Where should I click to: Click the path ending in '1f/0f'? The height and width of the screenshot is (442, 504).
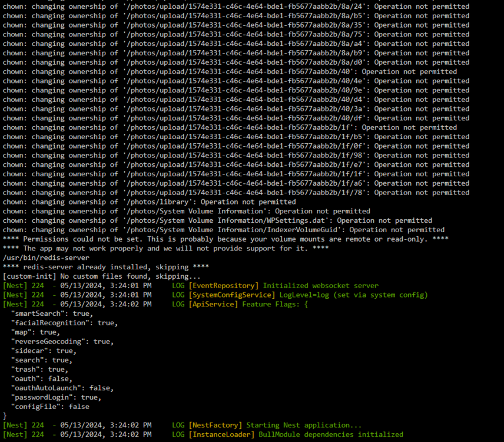click(246, 146)
